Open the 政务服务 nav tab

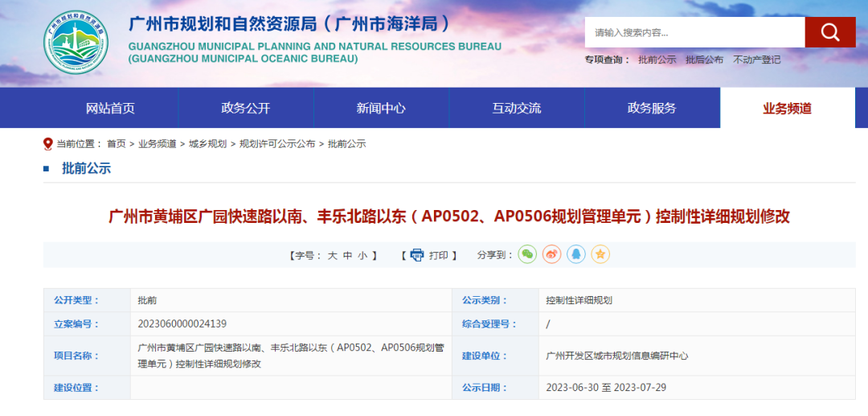(652, 108)
